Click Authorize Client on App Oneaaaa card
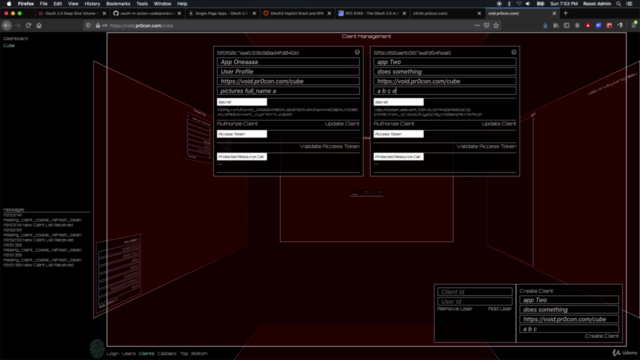640x360 pixels. [237, 124]
